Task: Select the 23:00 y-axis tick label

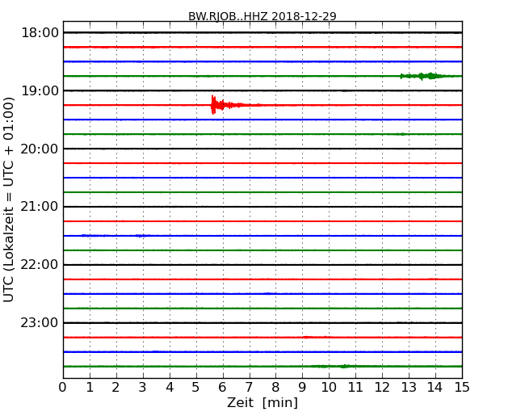Action: click(40, 323)
